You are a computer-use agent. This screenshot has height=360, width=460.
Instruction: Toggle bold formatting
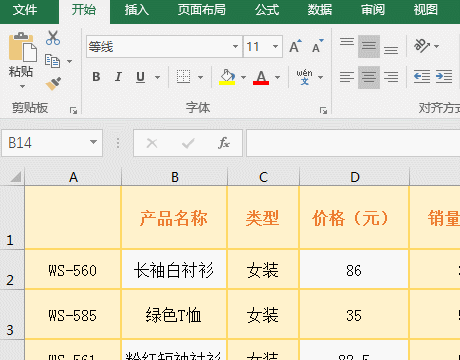click(96, 77)
